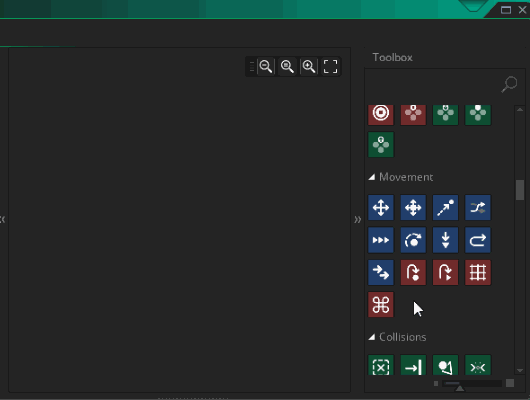Viewport: 530px width, 400px height.
Task: Collapse the Movement section triangle
Action: coord(371,177)
